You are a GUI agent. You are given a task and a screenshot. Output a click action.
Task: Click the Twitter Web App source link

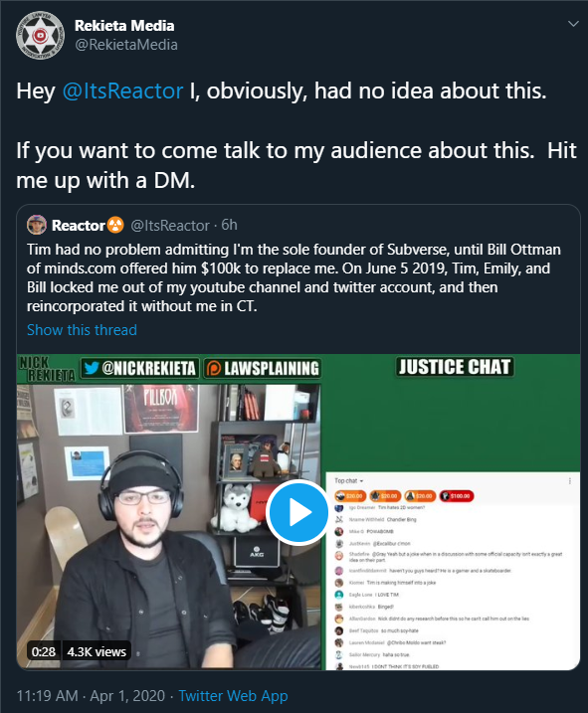point(233,696)
